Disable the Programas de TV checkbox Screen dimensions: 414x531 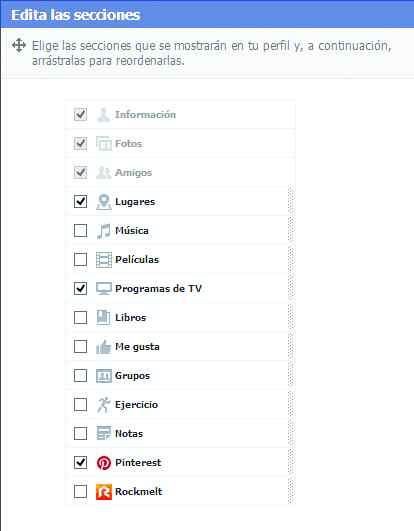80,289
